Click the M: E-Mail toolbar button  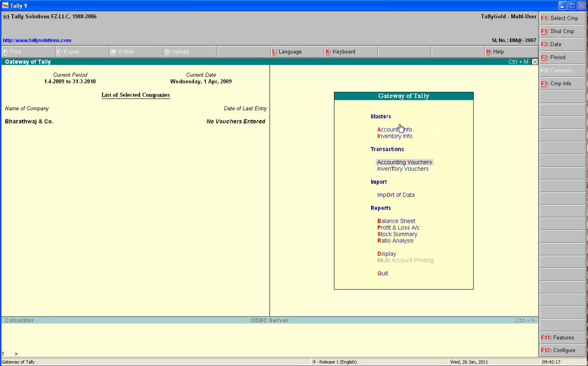136,52
